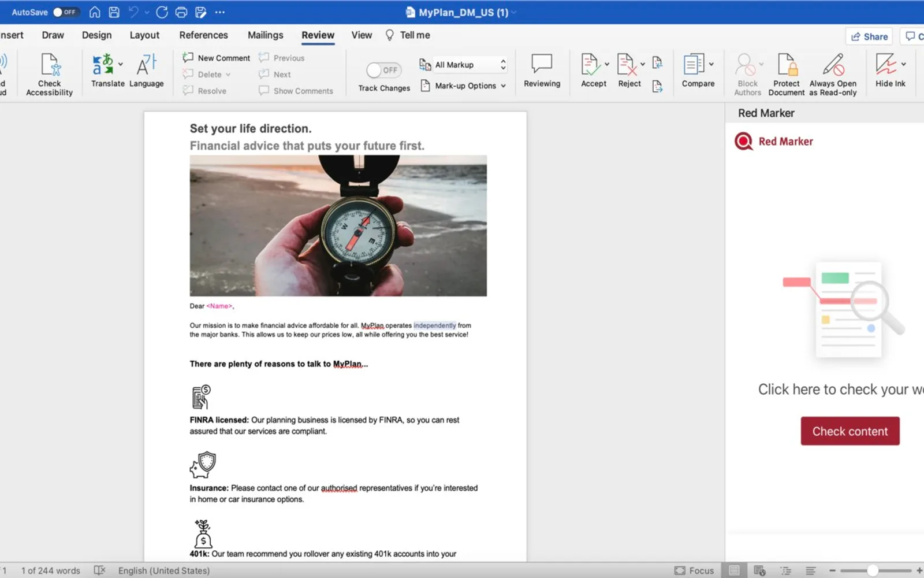Switch to Web Layout view in status bar
The width and height of the screenshot is (924, 578).
pyautogui.click(x=759, y=570)
